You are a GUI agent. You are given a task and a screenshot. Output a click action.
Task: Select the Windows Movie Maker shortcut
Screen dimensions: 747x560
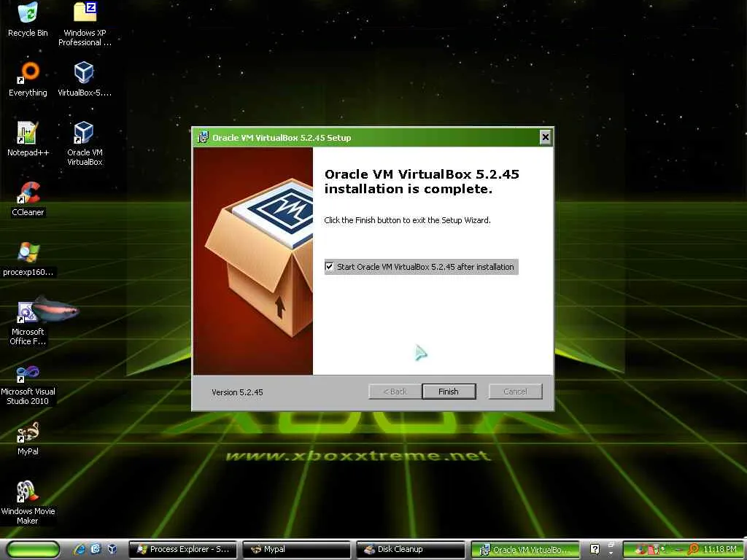tap(28, 502)
